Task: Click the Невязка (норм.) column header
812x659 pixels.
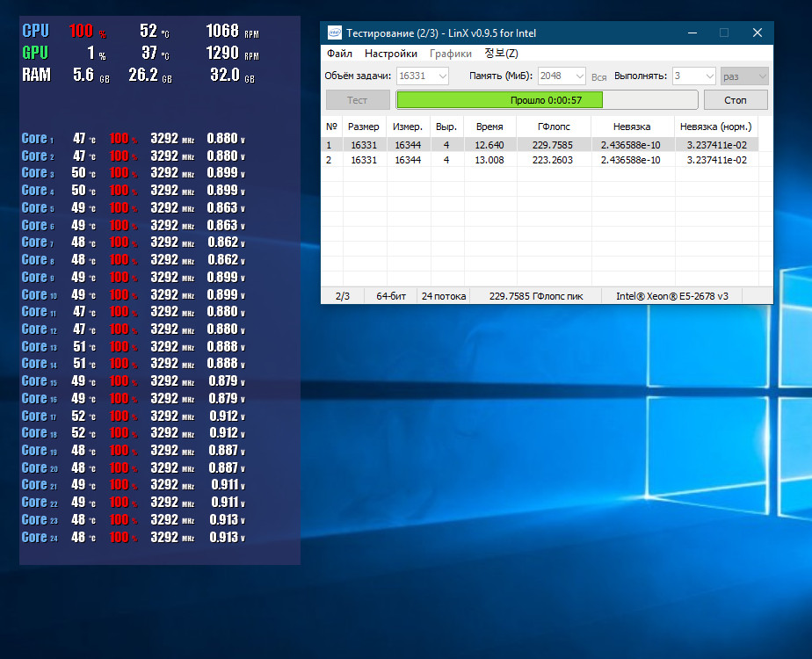Action: point(715,127)
